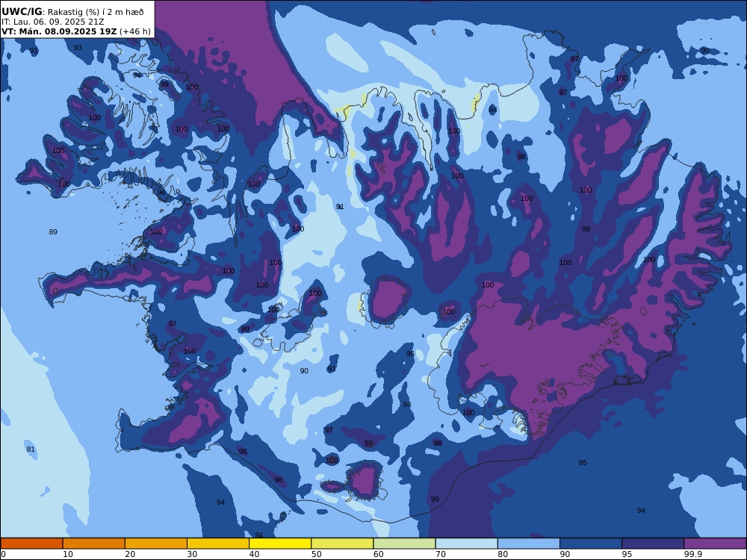Click the '93' humidity value on the map
The image size is (747, 560).
78,48
